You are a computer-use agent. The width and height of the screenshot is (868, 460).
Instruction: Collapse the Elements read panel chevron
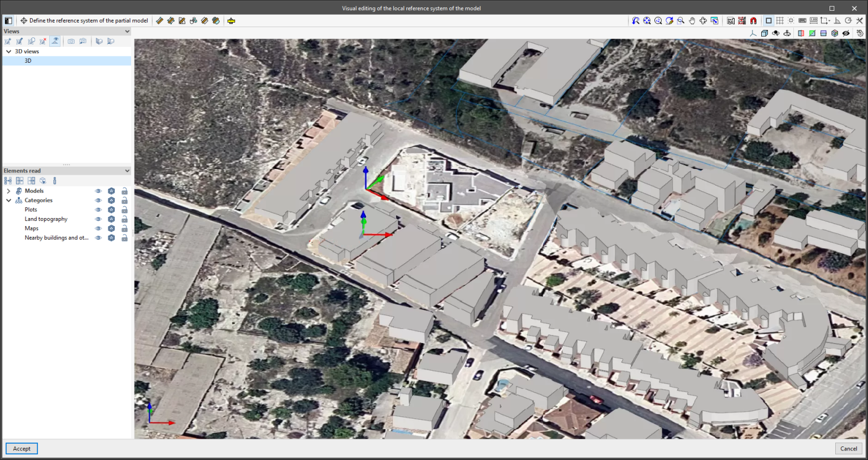[x=127, y=171]
